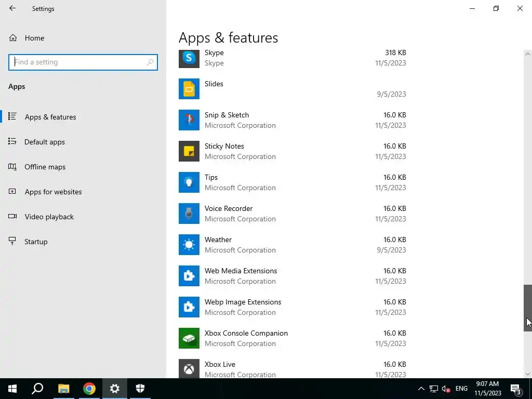This screenshot has width=532, height=399.
Task: Click the Settings gear in the taskbar
Action: (x=115, y=389)
